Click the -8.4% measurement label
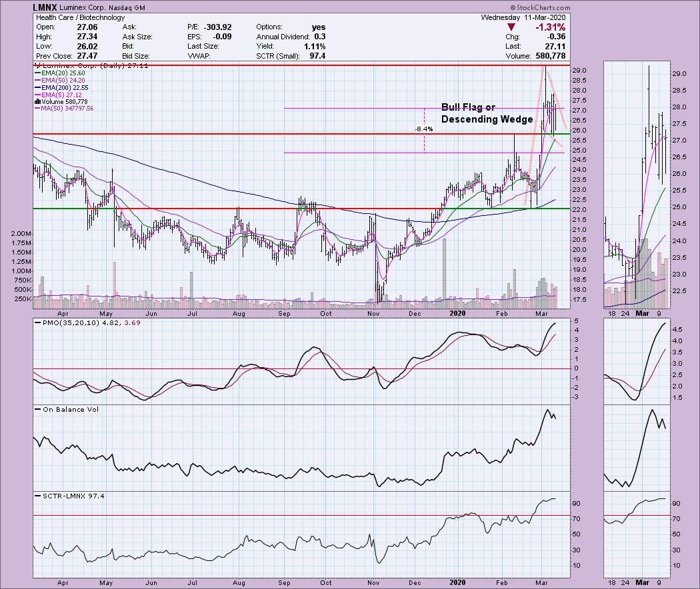 point(423,129)
